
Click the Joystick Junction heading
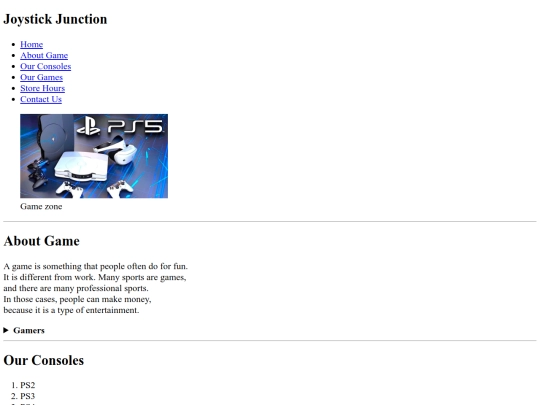(x=55, y=19)
